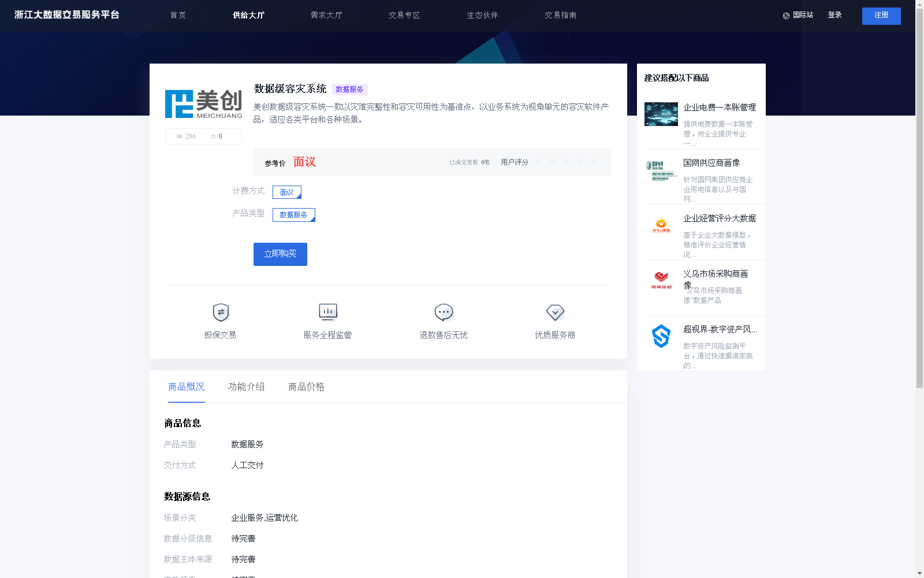This screenshot has width=924, height=578.
Task: Click the 退款售后无忧 chat bubble icon
Action: (444, 312)
